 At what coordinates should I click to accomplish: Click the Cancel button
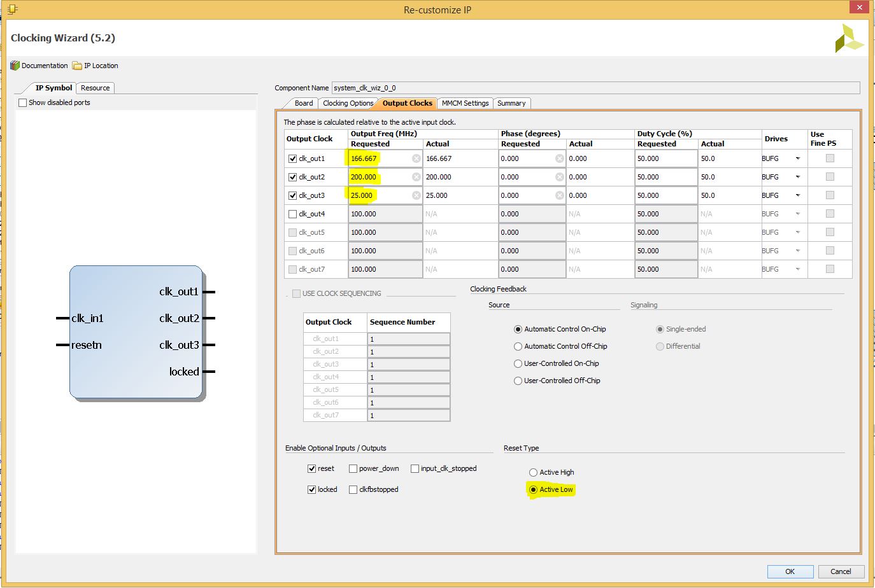tap(841, 571)
